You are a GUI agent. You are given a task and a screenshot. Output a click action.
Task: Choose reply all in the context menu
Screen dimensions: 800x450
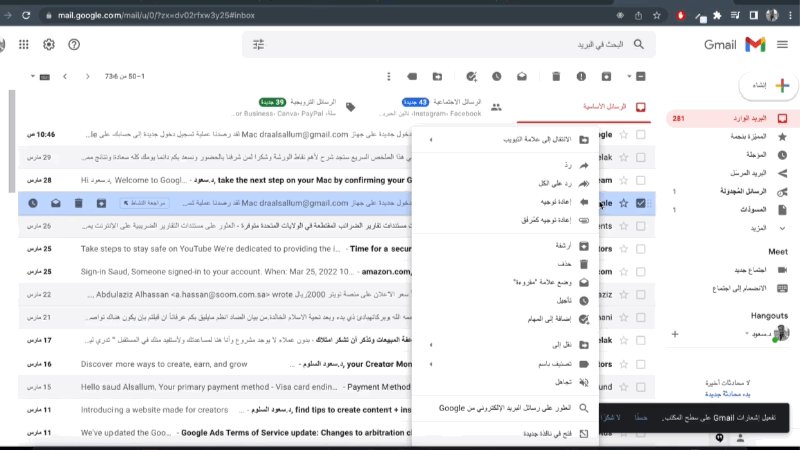click(505, 184)
